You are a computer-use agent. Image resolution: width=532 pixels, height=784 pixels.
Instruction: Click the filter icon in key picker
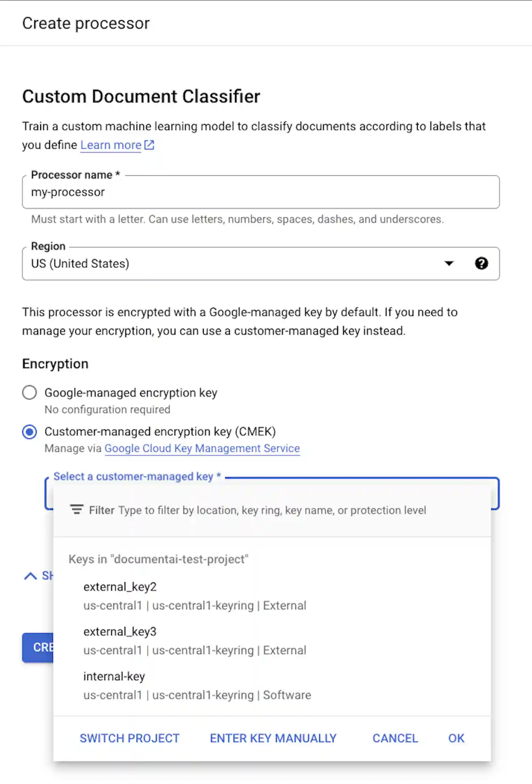pyautogui.click(x=76, y=510)
